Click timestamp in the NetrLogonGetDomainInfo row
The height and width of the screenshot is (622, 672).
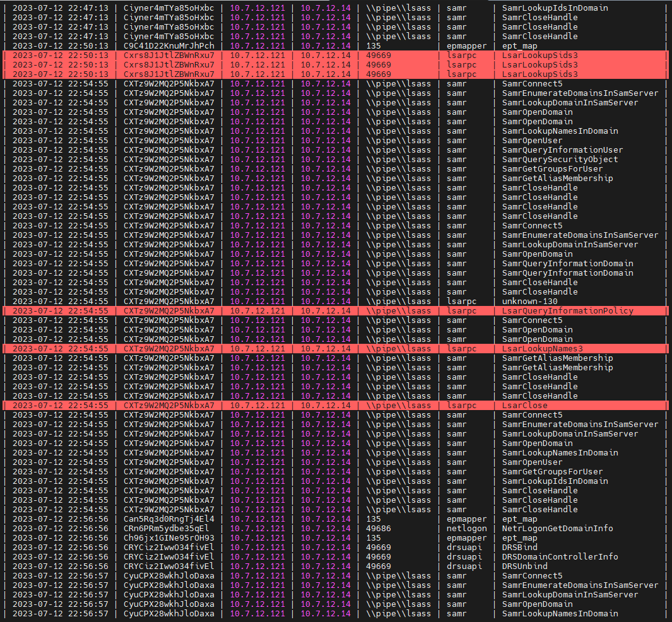(61, 528)
